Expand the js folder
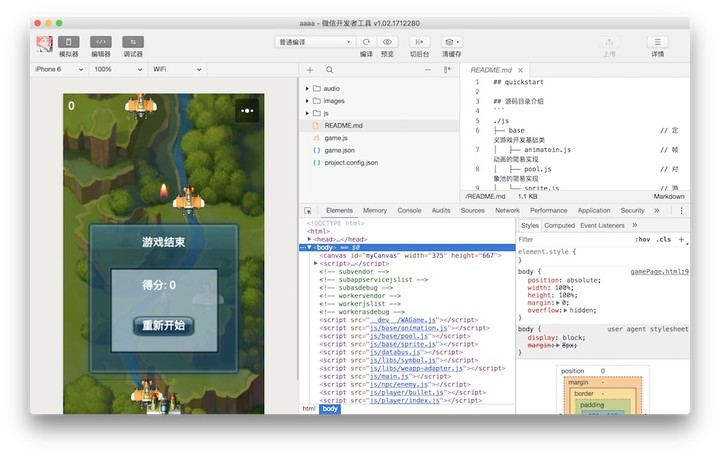This screenshot has height=457, width=720. point(307,113)
